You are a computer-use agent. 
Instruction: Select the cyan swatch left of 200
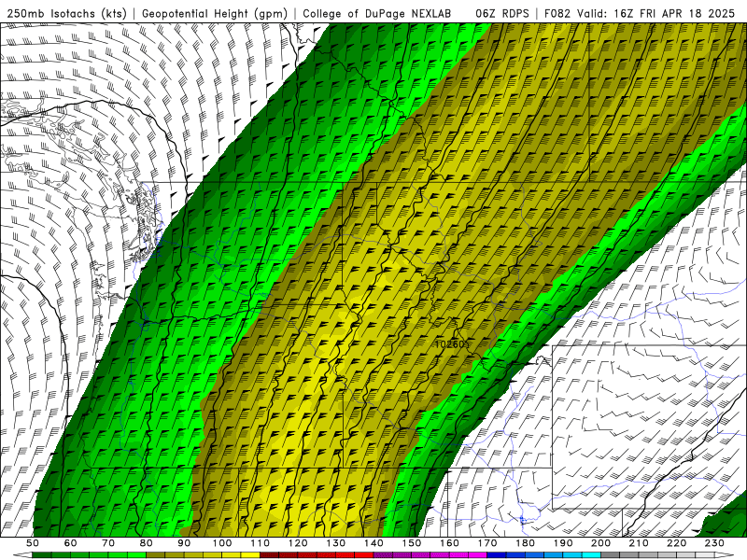tap(591, 555)
